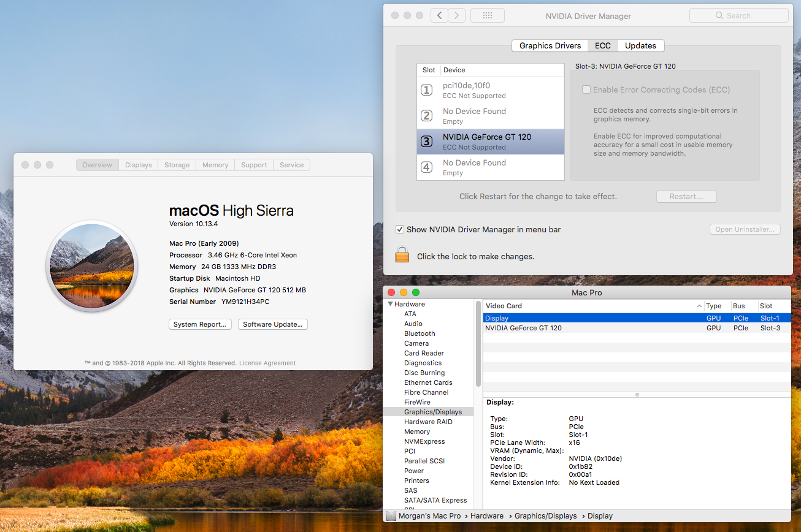Viewport: 801px width, 532px height.
Task: Click Hardware in the bottom path bar
Action: [487, 516]
